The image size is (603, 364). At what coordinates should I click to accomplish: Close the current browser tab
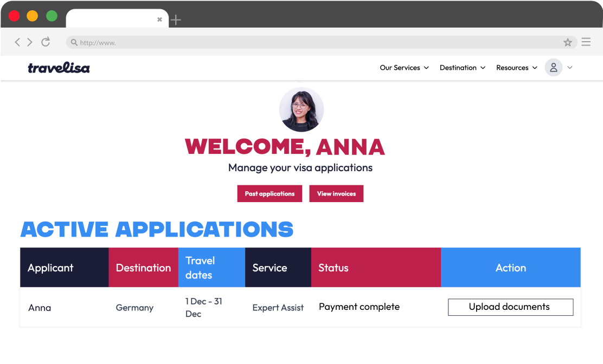[x=159, y=19]
